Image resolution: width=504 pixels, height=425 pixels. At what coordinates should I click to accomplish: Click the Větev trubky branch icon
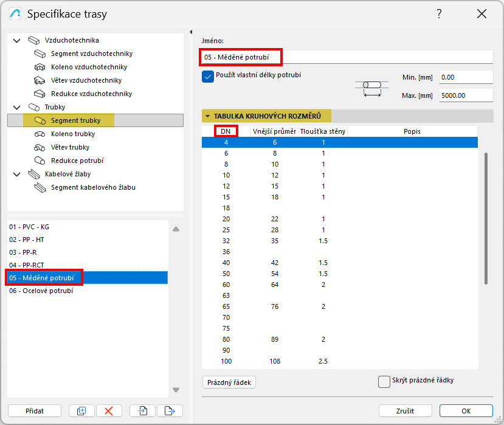40,148
